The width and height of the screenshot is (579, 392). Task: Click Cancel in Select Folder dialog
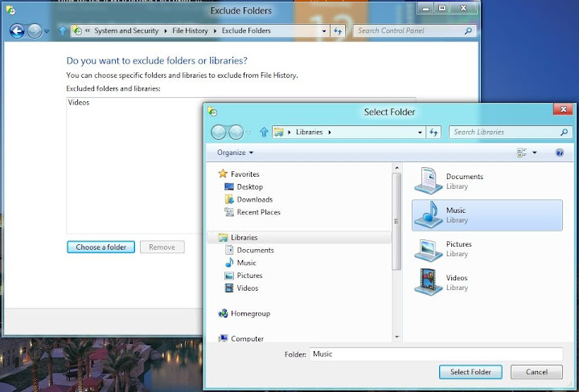[536, 372]
